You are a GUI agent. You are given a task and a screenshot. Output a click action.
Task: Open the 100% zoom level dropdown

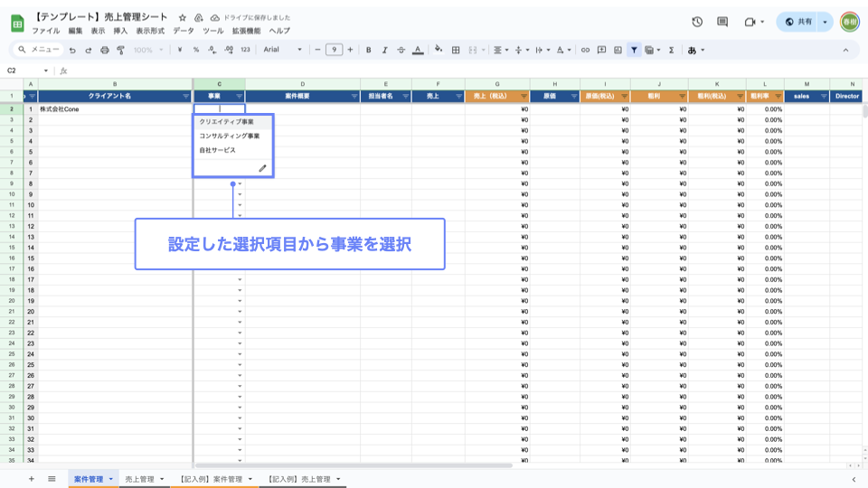click(x=147, y=50)
